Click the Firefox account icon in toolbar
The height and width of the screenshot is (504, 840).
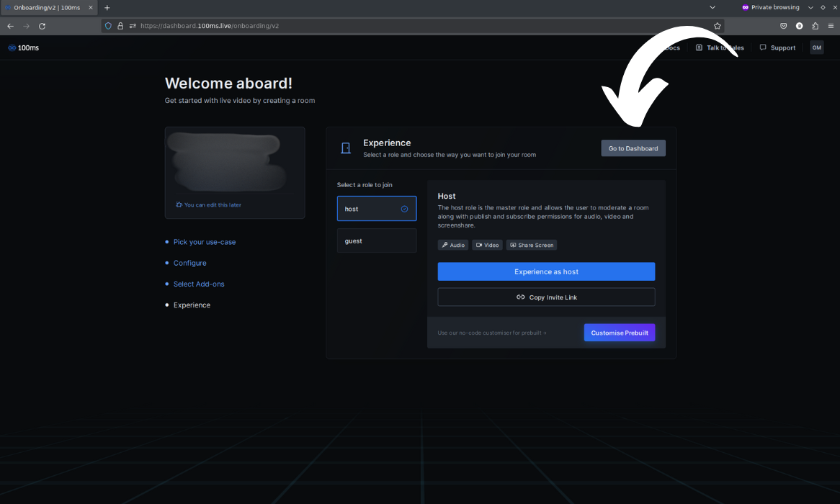click(799, 26)
